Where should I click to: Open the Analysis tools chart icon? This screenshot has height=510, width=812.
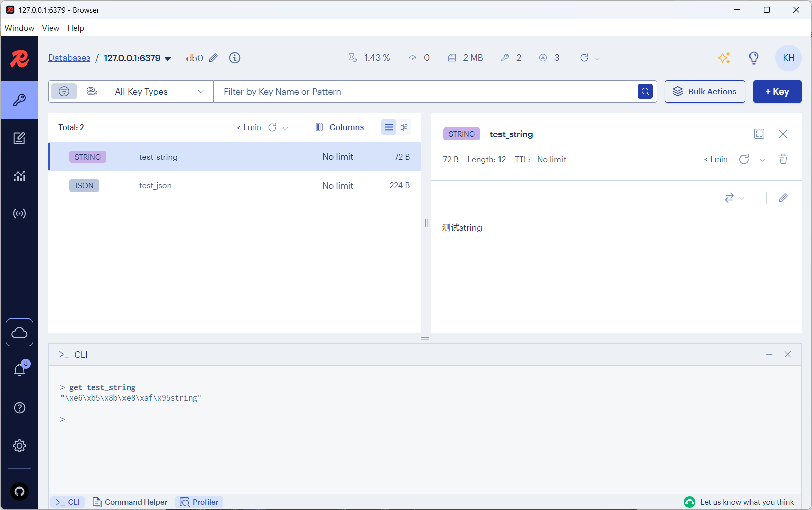[19, 176]
